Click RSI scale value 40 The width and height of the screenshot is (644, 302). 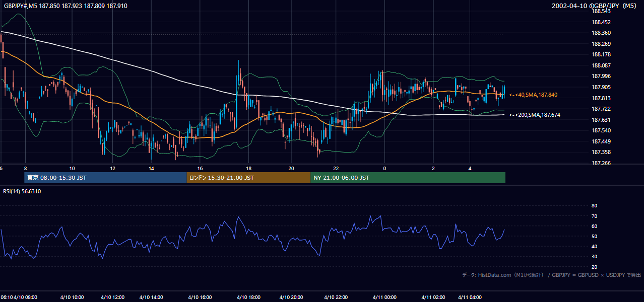point(594,246)
